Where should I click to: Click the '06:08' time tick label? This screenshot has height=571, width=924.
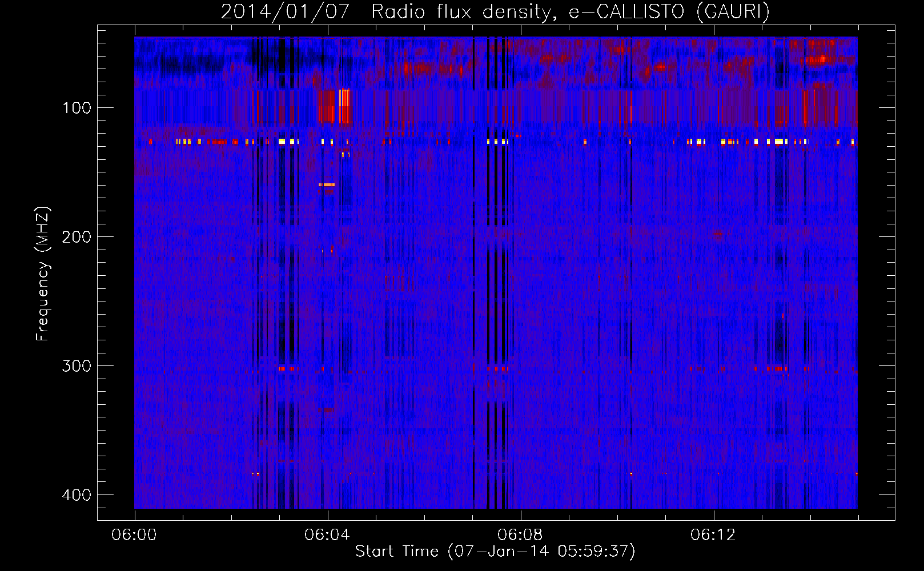tap(520, 535)
